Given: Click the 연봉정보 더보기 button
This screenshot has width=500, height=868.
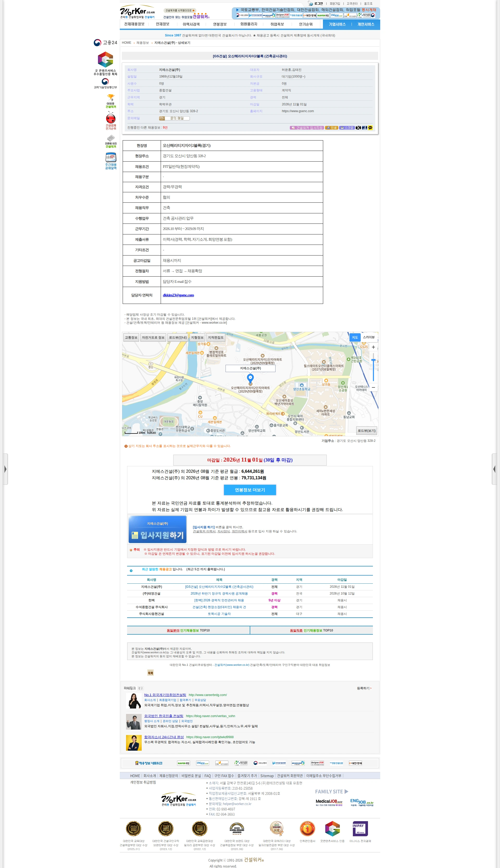Looking at the screenshot, I should (x=250, y=490).
